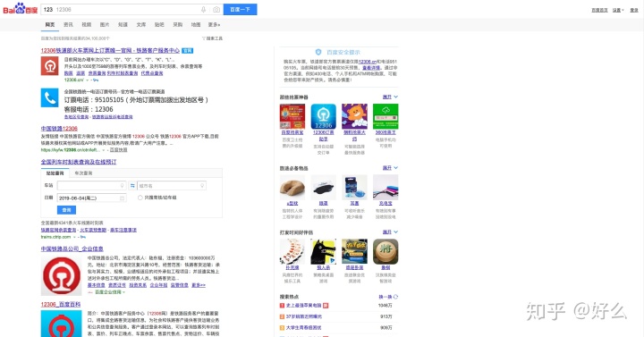Viewport: 644px width, 337px height.
Task: Switch to the 视频 tab
Action: [x=86, y=25]
